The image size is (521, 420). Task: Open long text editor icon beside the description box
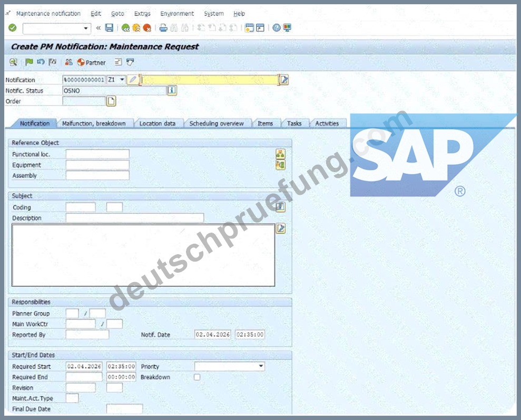tap(281, 228)
